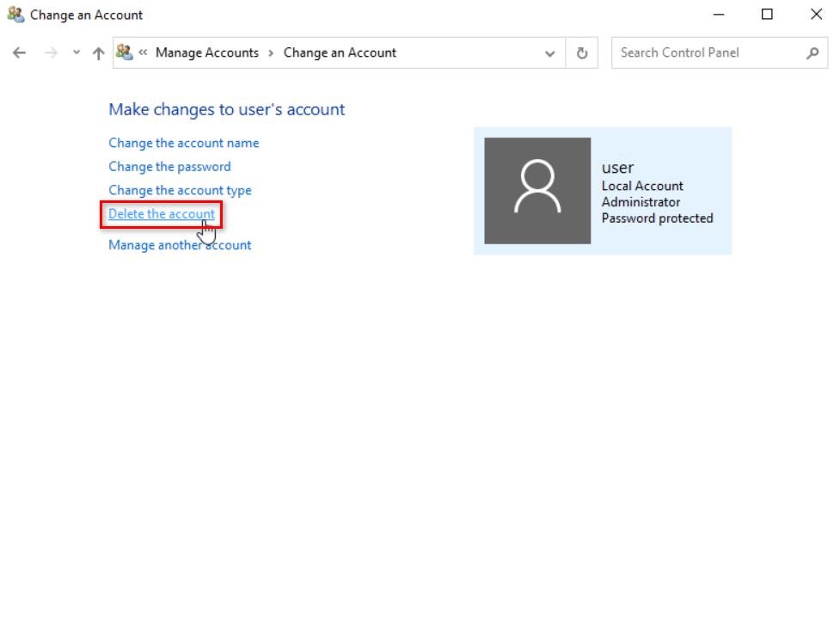Click 'Local Account' text
Screen dimensions: 840x633
pos(642,186)
